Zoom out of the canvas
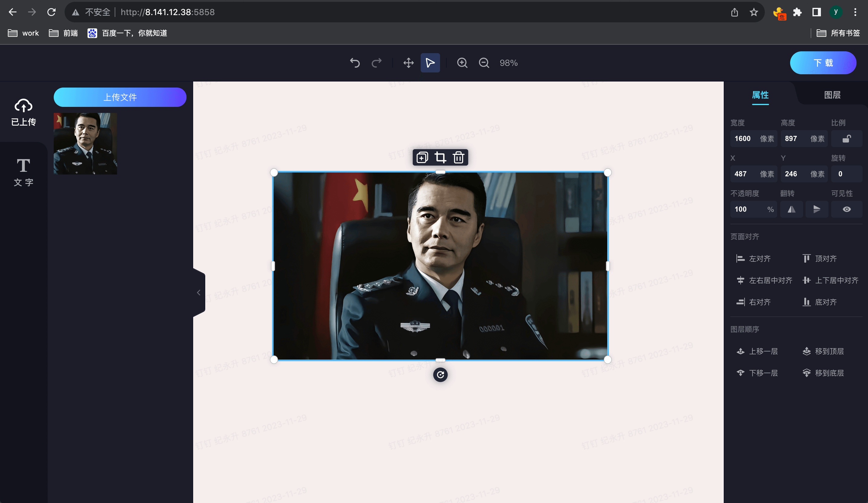 (x=484, y=63)
